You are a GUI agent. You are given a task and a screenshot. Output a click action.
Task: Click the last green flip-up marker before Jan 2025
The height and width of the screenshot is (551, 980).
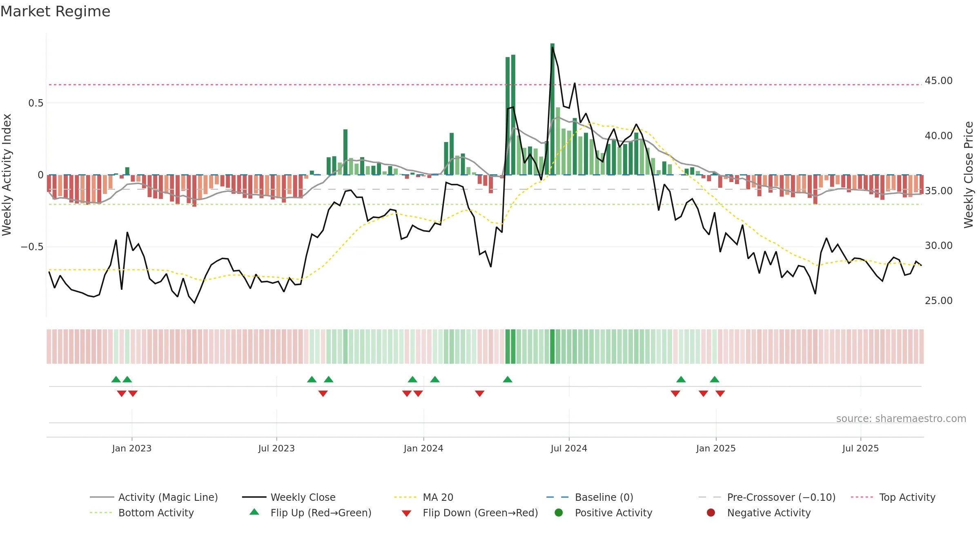[x=715, y=379]
